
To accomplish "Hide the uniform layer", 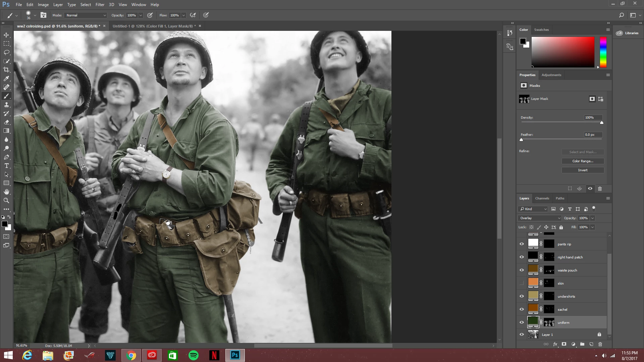I will (x=522, y=322).
